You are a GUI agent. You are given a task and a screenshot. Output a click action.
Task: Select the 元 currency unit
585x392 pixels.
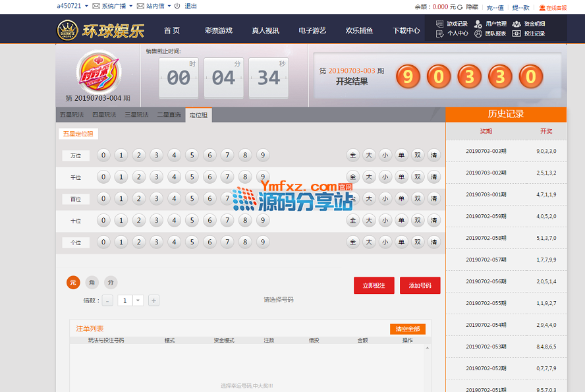click(73, 283)
